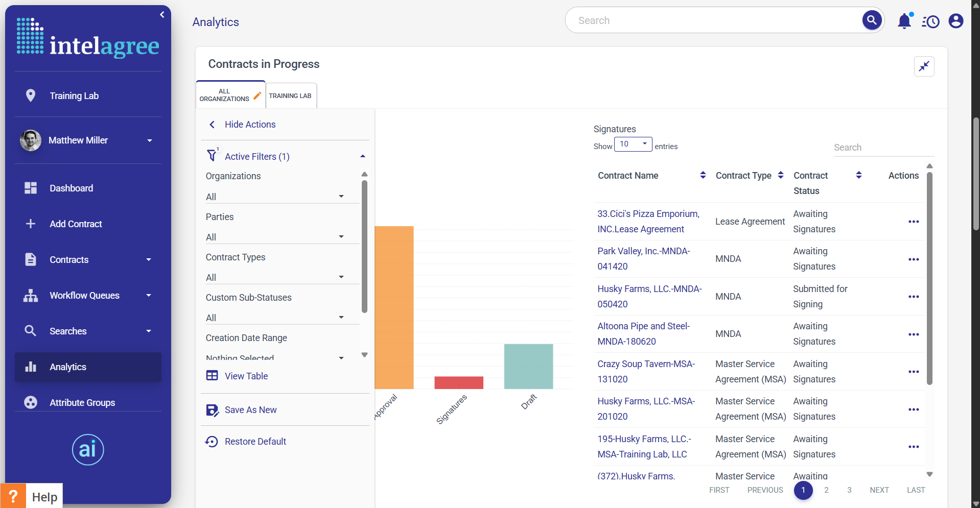Collapse the sidebar with the top chevron

(162, 15)
